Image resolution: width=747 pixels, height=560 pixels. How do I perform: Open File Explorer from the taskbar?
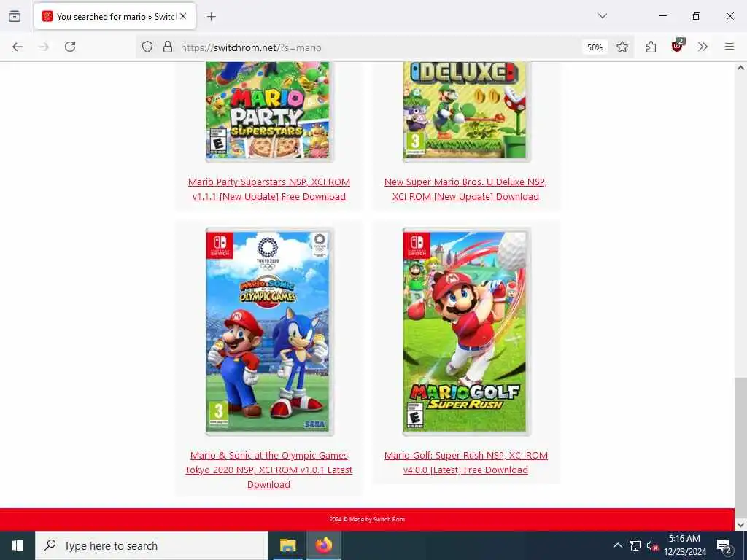[x=287, y=545]
